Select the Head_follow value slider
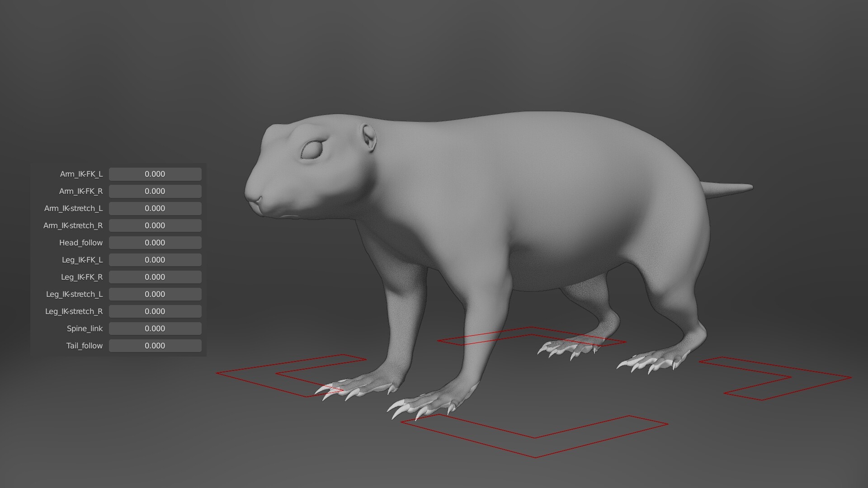The image size is (868, 488). [x=155, y=243]
